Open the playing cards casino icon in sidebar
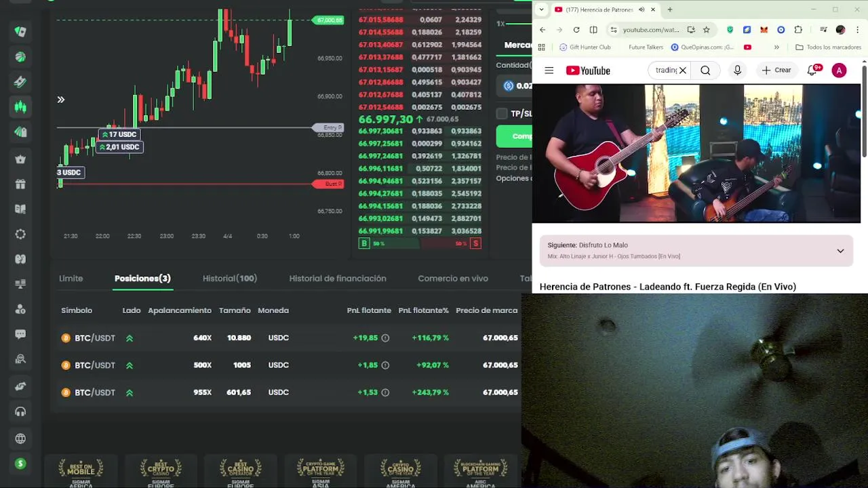This screenshot has width=868, height=488. tap(20, 32)
